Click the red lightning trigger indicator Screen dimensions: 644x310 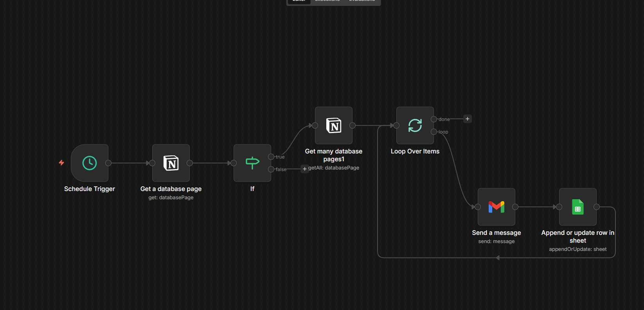[x=61, y=162]
